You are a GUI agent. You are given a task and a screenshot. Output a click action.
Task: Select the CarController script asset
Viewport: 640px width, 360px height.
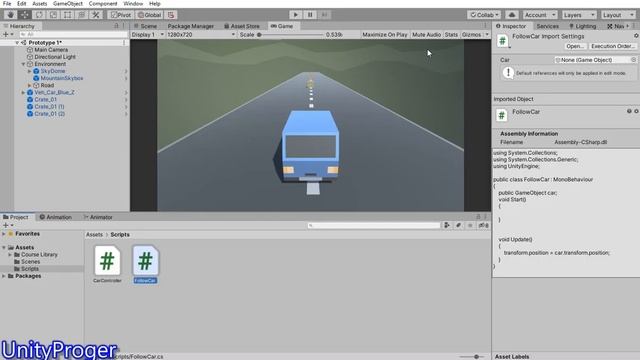point(107,264)
